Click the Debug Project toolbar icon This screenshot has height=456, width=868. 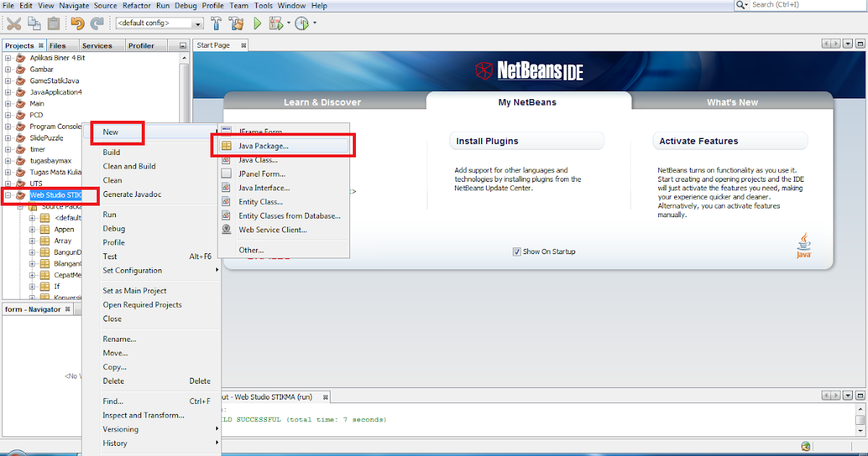point(278,22)
